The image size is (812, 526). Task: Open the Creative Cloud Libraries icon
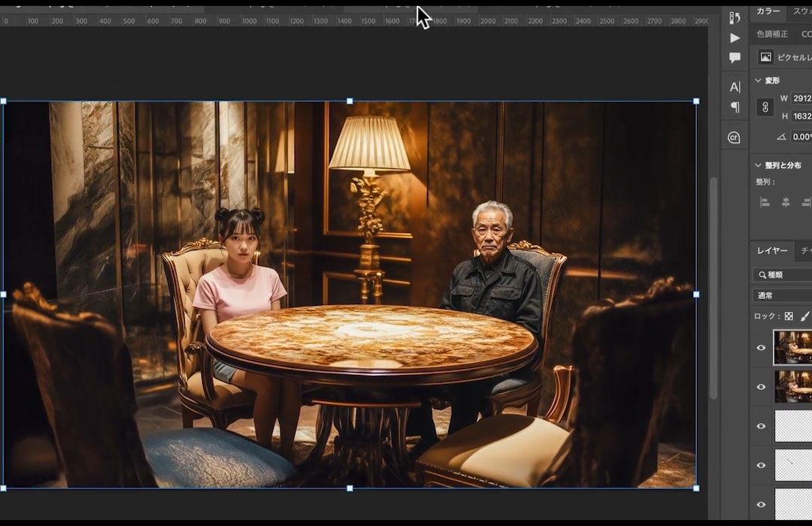pyautogui.click(x=735, y=138)
